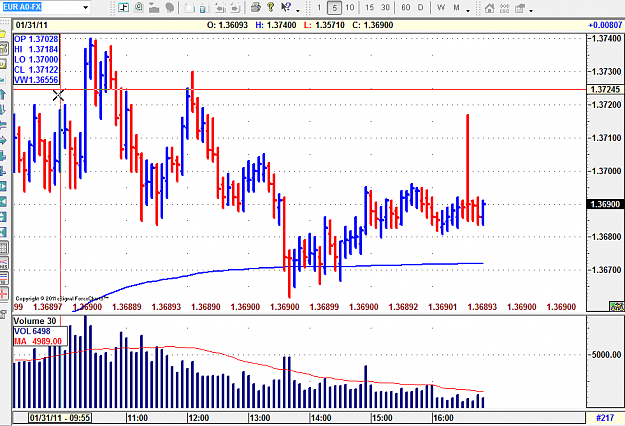Click the #217 bar counter

(x=605, y=418)
